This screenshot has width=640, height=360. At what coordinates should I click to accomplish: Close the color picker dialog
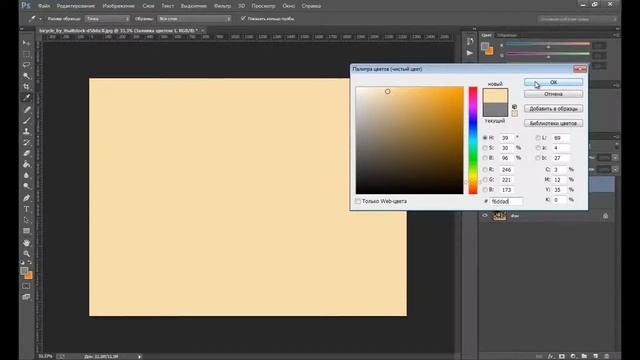tap(580, 69)
